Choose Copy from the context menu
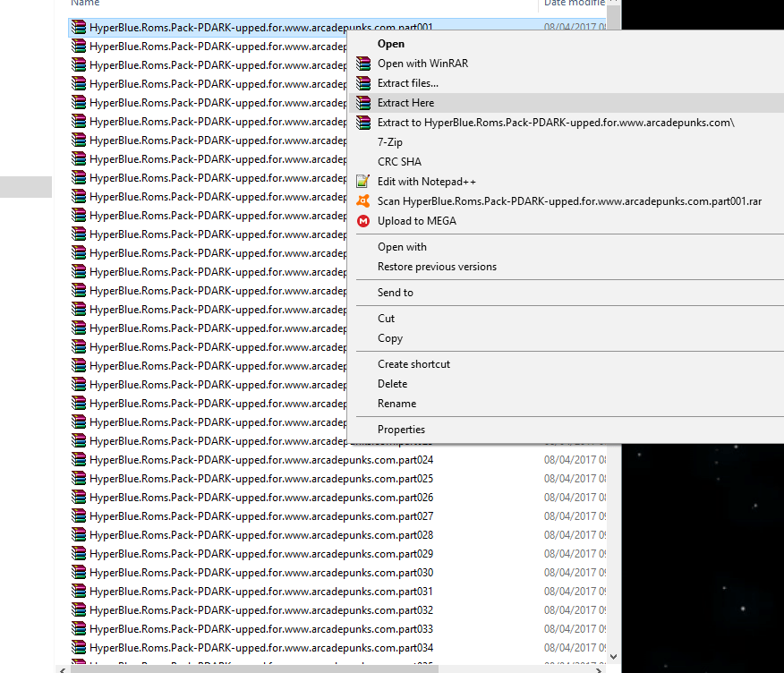This screenshot has width=784, height=673. click(566, 338)
